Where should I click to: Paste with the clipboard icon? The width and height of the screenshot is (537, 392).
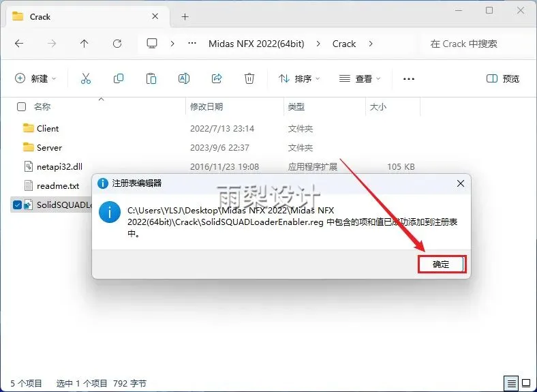pyautogui.click(x=151, y=78)
